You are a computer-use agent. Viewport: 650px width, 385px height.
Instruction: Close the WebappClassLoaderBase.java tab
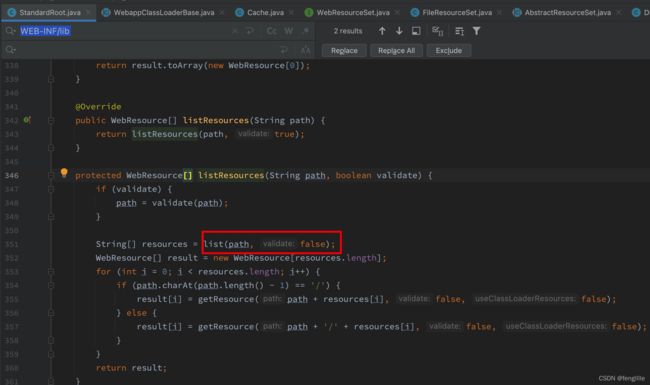[x=222, y=12]
